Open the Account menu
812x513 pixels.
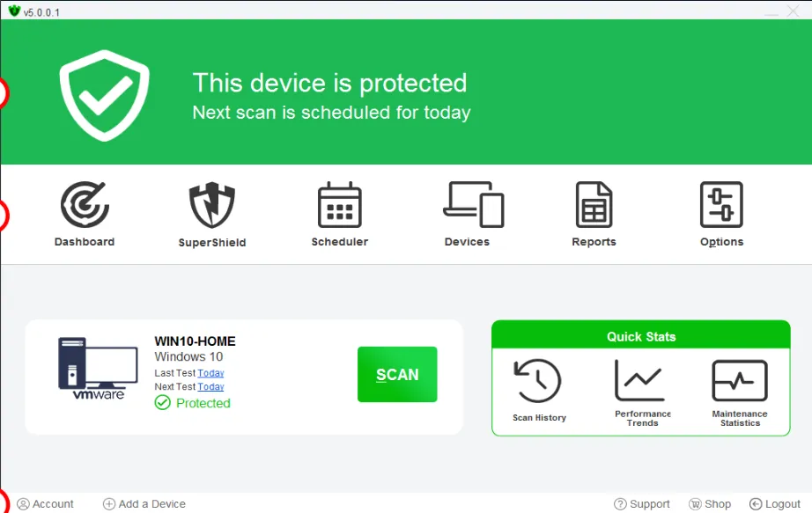click(x=46, y=503)
